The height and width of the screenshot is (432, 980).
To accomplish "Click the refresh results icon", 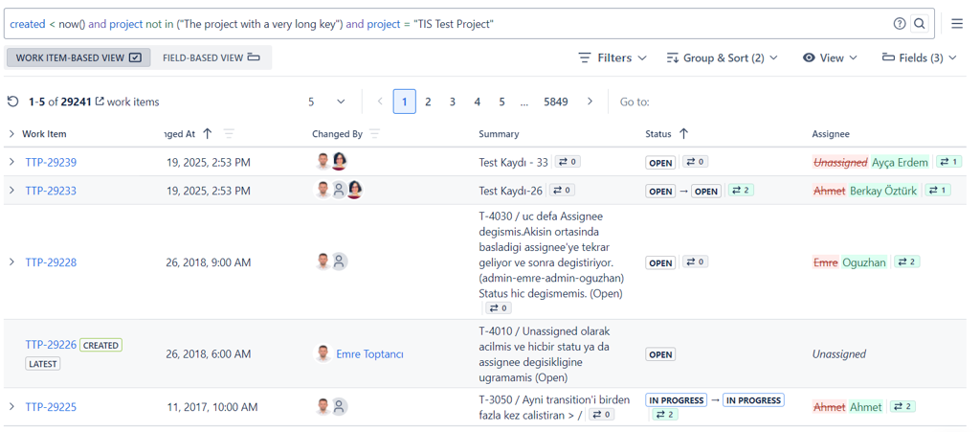I will click(x=12, y=102).
